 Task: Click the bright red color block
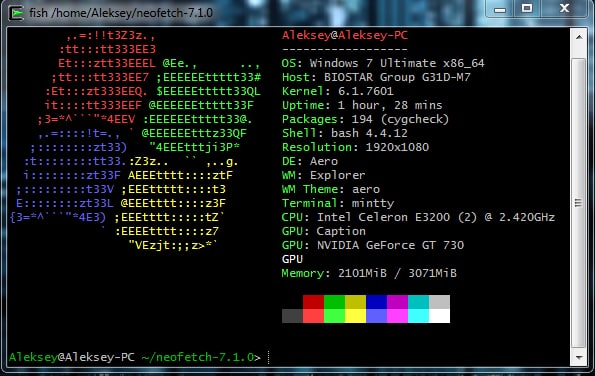pyautogui.click(x=313, y=316)
